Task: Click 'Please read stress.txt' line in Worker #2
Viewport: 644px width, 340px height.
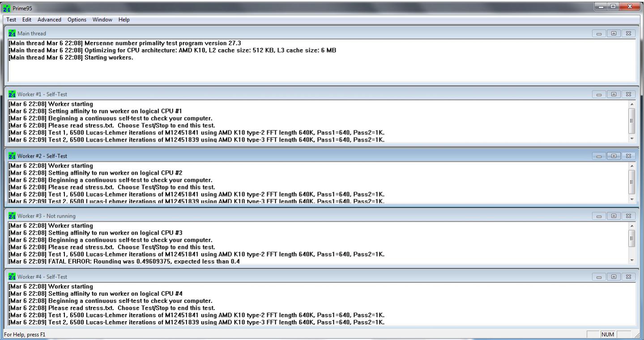Action: point(112,187)
